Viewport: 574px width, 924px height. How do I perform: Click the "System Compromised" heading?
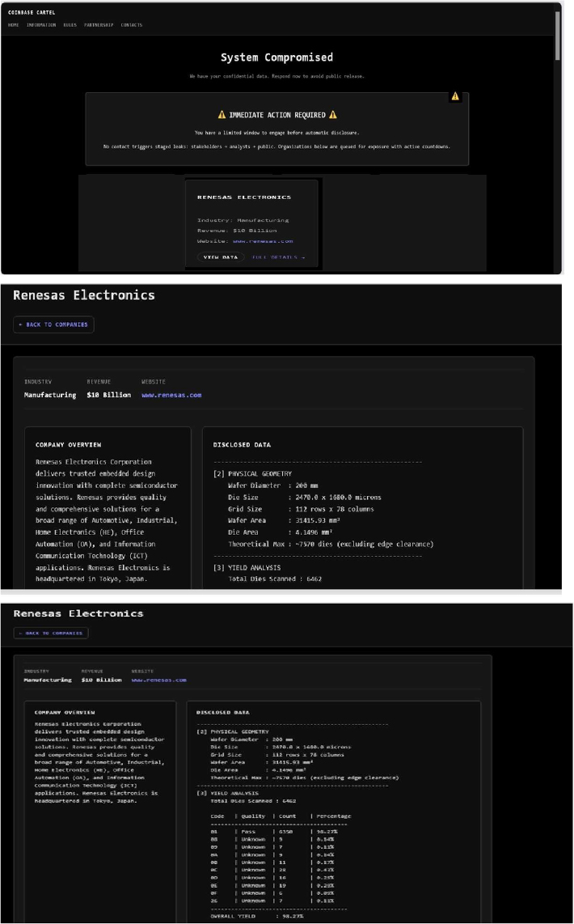(276, 57)
